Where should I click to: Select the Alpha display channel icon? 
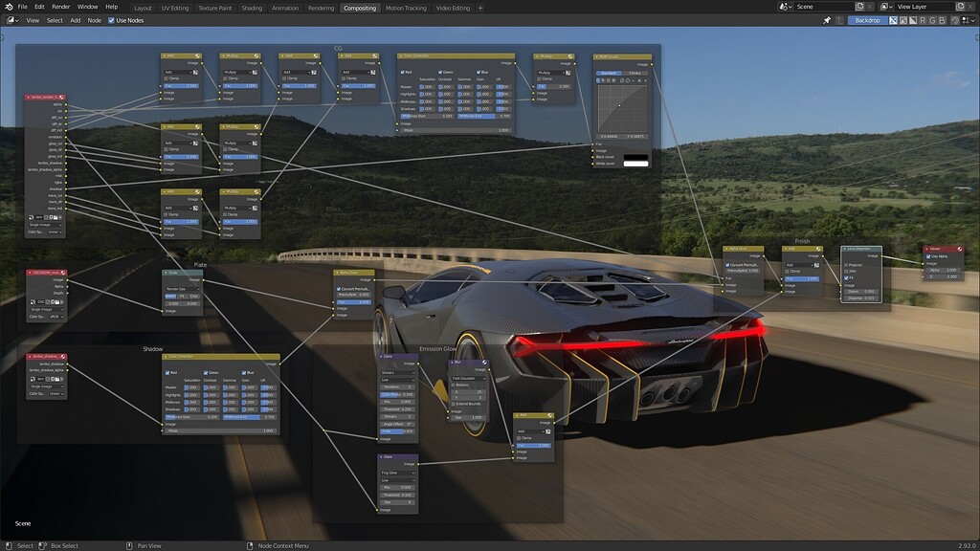tap(913, 20)
